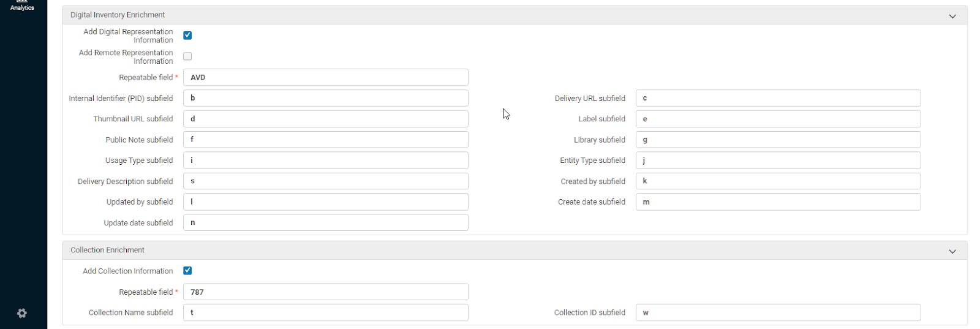
Task: Focus the Collection Name subfield input
Action: click(x=325, y=312)
